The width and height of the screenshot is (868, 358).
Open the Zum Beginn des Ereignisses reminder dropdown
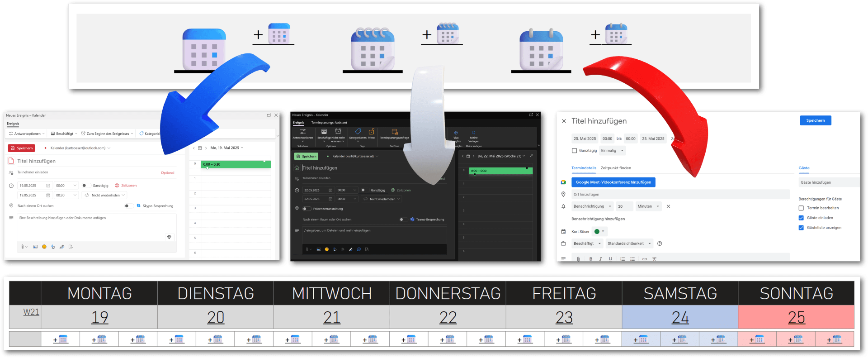tap(108, 134)
